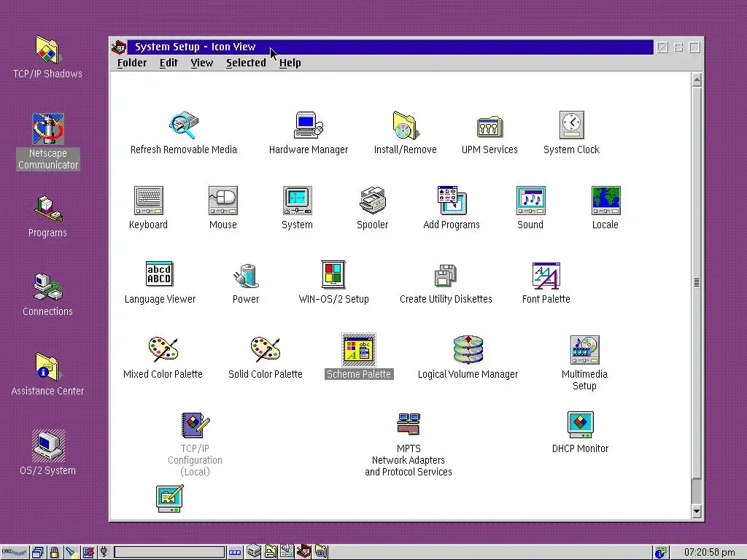Viewport: 747px width, 560px height.
Task: Select TCP/IP Shadows desktop folder
Action: click(47, 50)
